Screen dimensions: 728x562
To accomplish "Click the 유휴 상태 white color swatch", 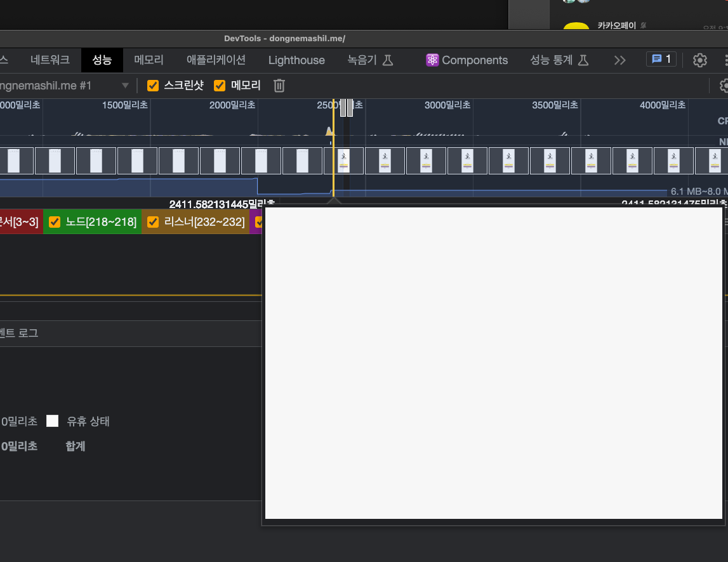I will point(53,421).
